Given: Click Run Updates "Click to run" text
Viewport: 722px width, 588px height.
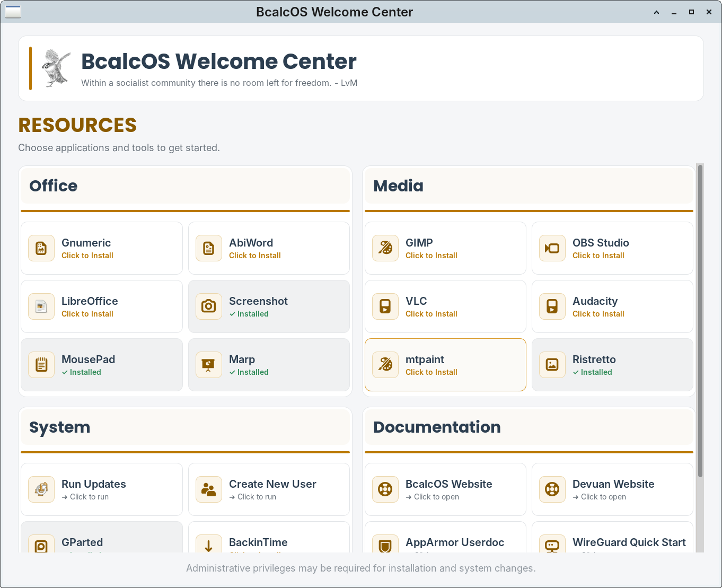Looking at the screenshot, I should tap(85, 497).
